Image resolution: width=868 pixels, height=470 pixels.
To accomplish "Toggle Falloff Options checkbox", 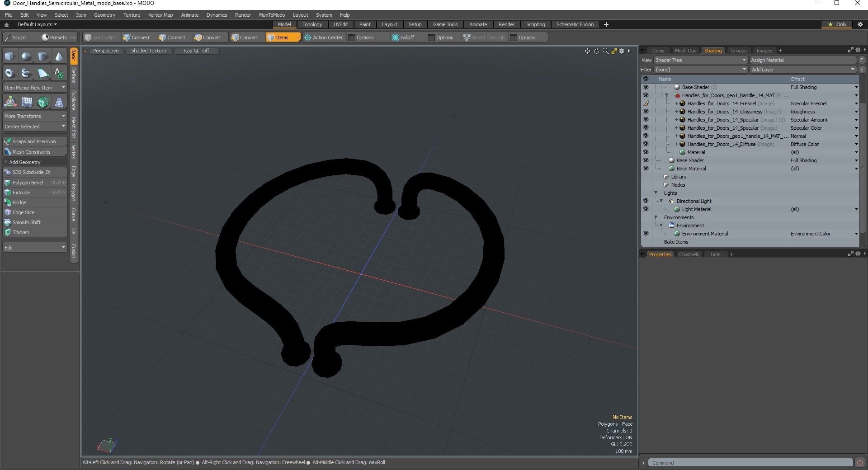I will [431, 38].
